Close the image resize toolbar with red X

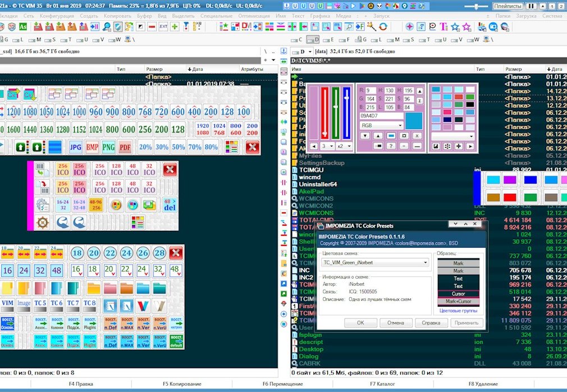coord(253,147)
